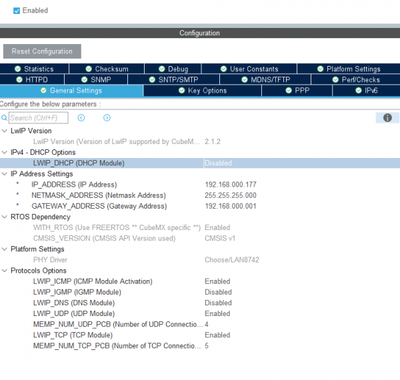400x380 pixels.
Task: Select the General Settings tab
Action: [x=71, y=91]
